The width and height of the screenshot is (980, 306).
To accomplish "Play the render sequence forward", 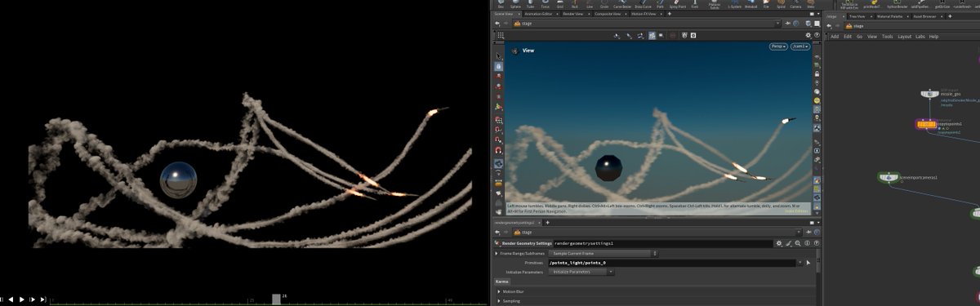I will pyautogui.click(x=21, y=299).
